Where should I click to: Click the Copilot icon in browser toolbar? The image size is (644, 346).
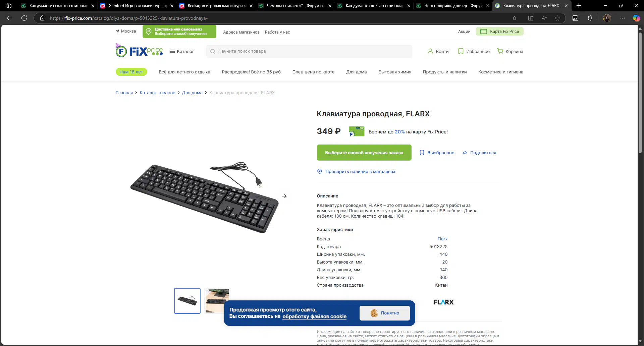pyautogui.click(x=636, y=18)
